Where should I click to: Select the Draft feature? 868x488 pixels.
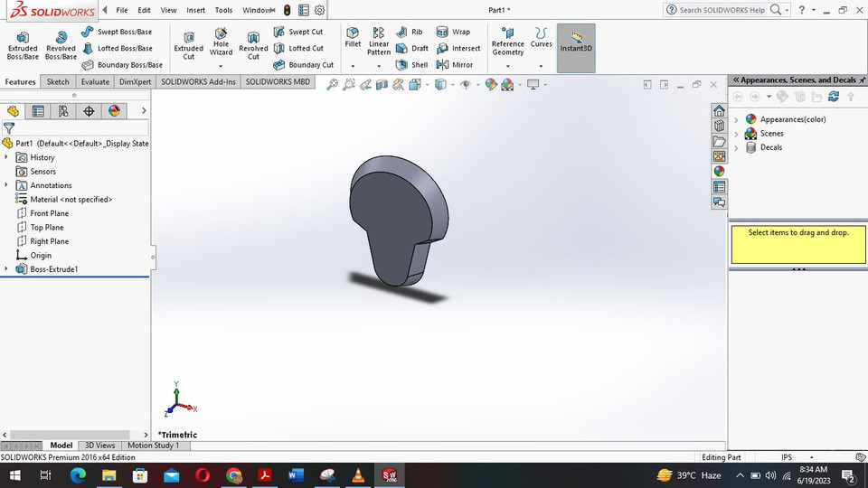[412, 49]
